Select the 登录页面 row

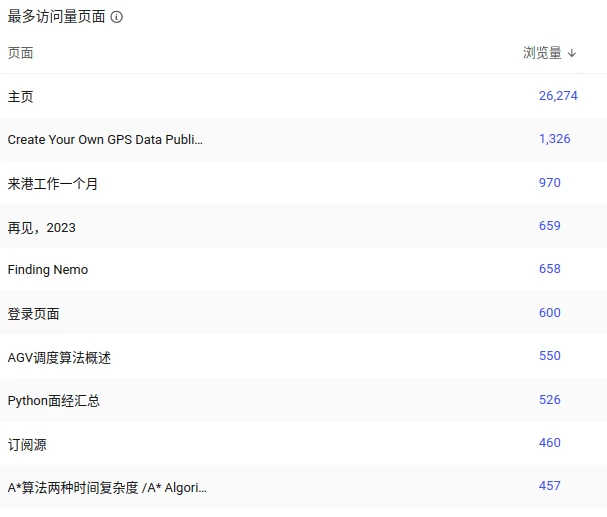304,313
